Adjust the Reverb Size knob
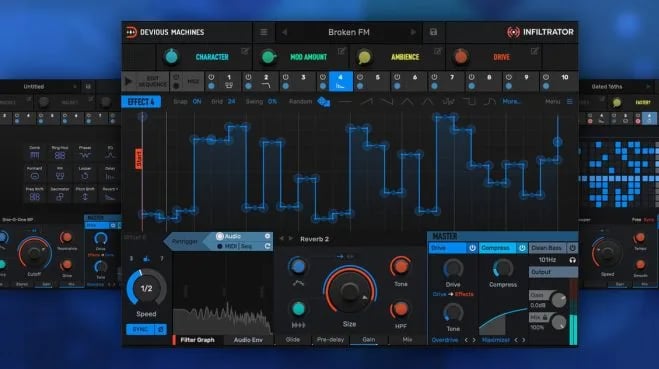Image resolution: width=659 pixels, height=369 pixels. (350, 291)
